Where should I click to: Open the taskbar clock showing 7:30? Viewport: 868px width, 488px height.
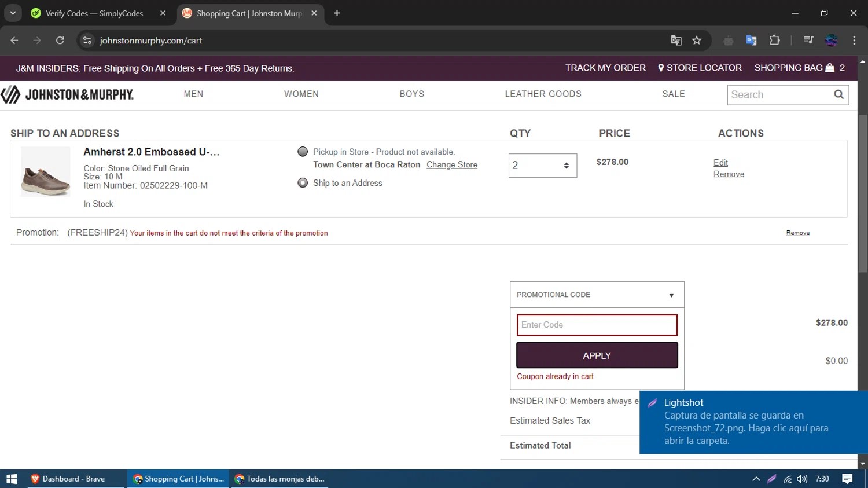822,479
